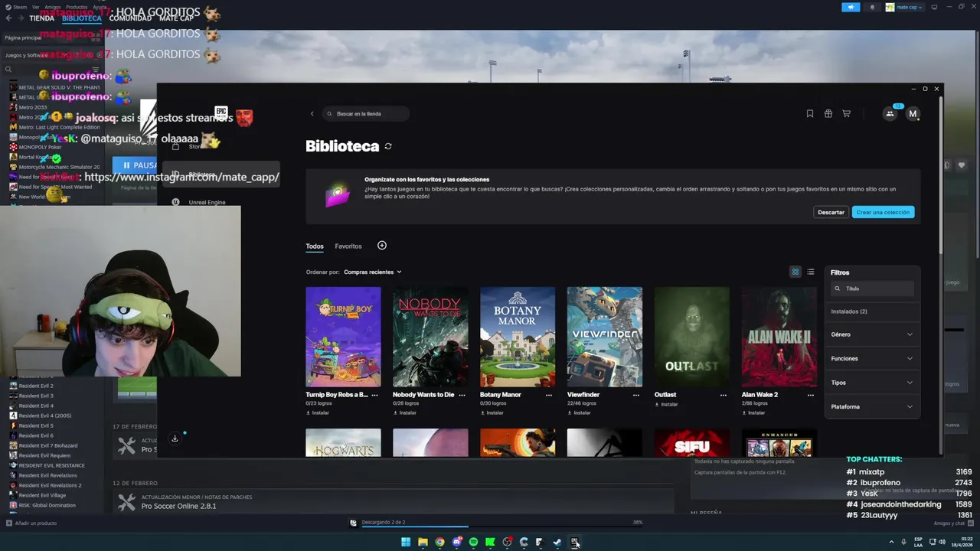Click the Buscar en la tienda field
This screenshot has height=551, width=980.
pyautogui.click(x=365, y=113)
